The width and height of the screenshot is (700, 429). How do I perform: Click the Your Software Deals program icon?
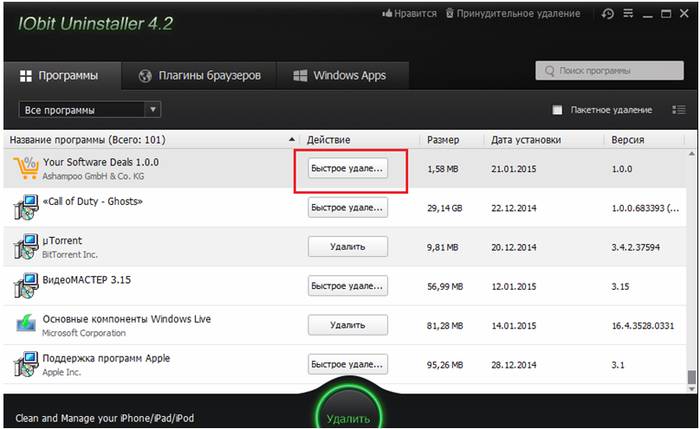pos(24,168)
